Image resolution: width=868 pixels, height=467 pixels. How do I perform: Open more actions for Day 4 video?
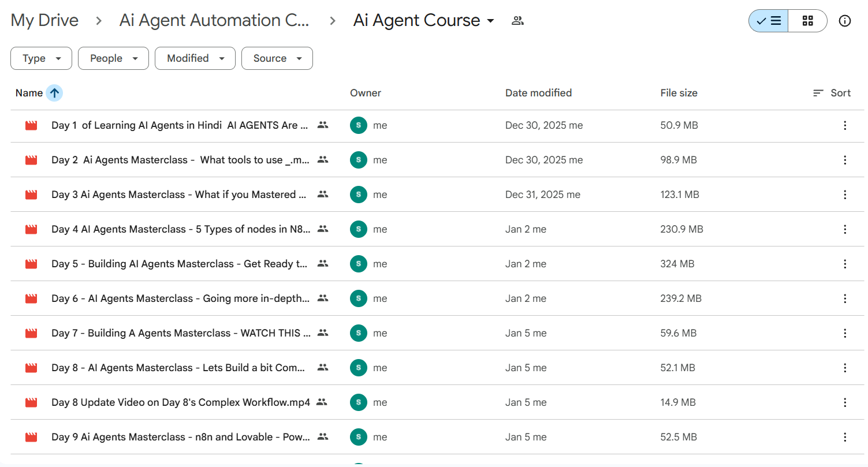[844, 229]
